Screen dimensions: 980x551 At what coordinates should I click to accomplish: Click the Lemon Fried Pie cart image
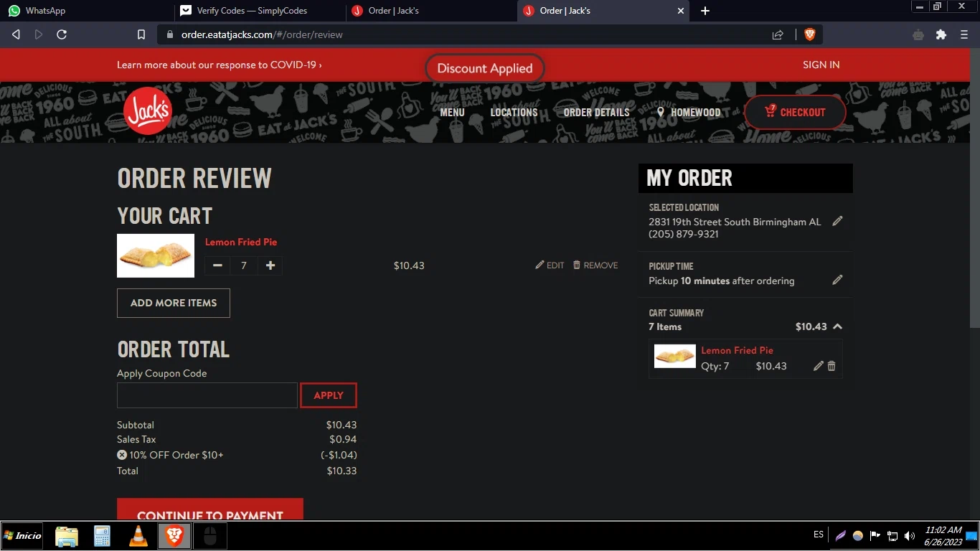156,255
